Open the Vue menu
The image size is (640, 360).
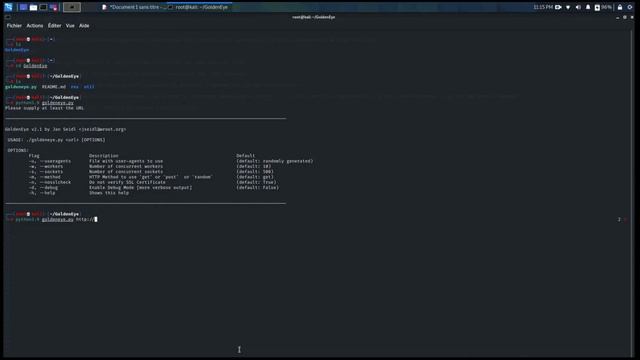click(70, 25)
